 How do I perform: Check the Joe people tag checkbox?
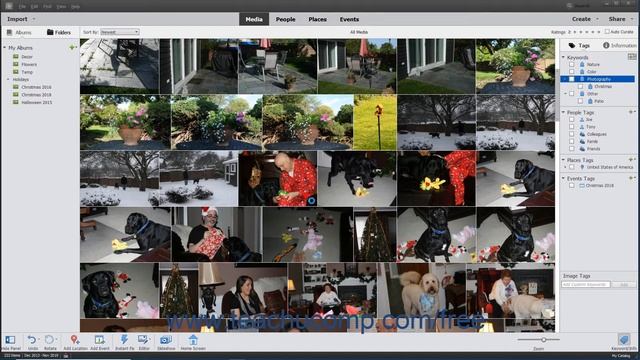coord(572,120)
